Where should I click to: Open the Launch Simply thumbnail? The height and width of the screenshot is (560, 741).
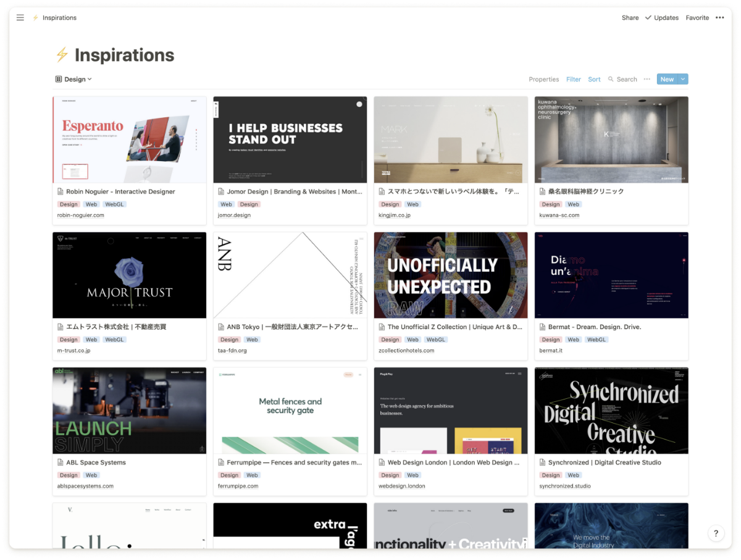coord(130,411)
